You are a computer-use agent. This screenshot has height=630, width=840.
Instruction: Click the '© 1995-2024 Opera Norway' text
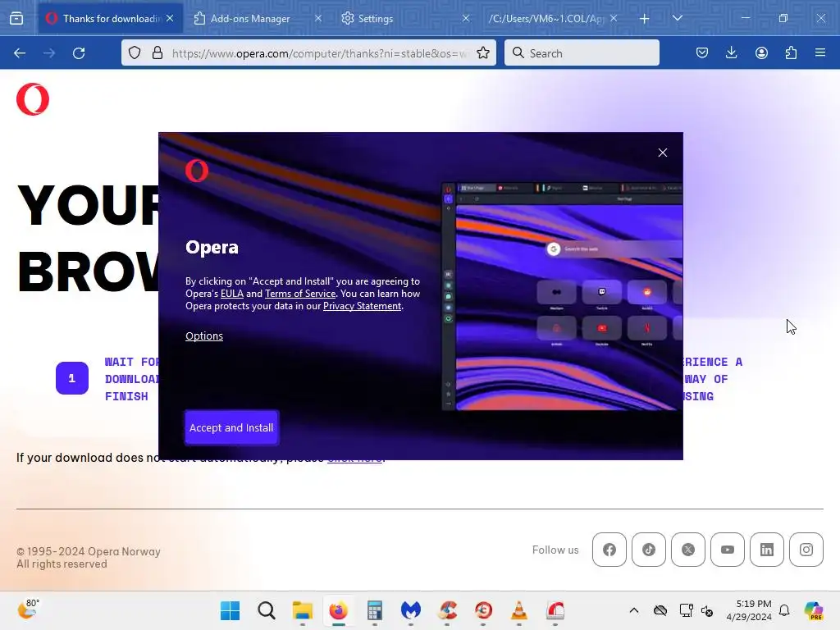89,551
